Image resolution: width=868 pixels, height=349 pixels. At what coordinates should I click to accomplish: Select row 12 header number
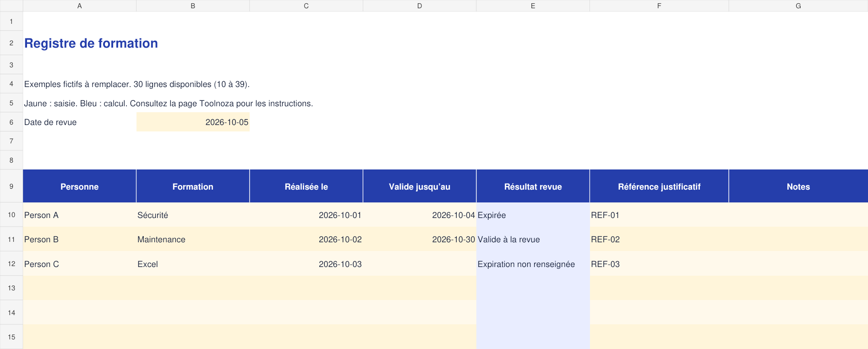click(x=11, y=264)
